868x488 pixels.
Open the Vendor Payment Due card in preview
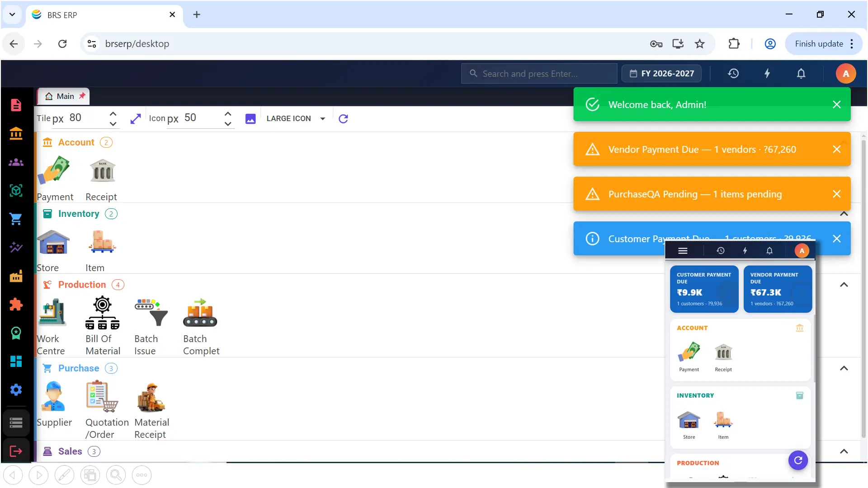[x=778, y=289]
